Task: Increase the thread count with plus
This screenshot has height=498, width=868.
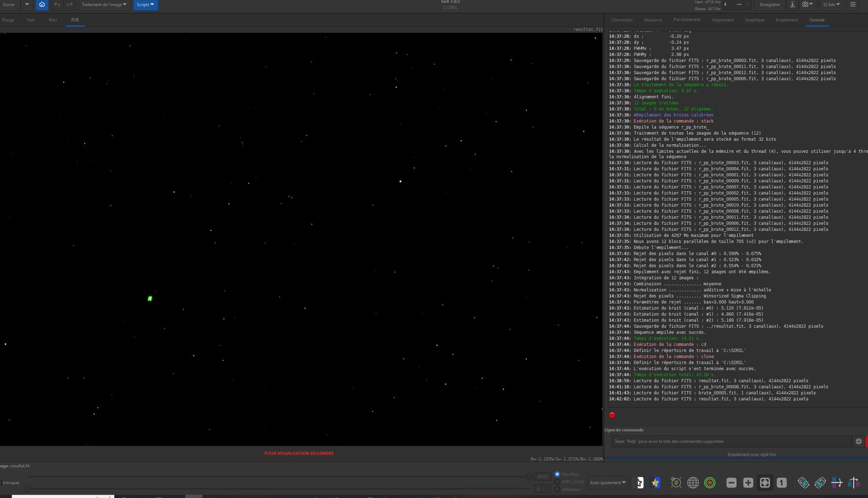Action: pyautogui.click(x=748, y=5)
